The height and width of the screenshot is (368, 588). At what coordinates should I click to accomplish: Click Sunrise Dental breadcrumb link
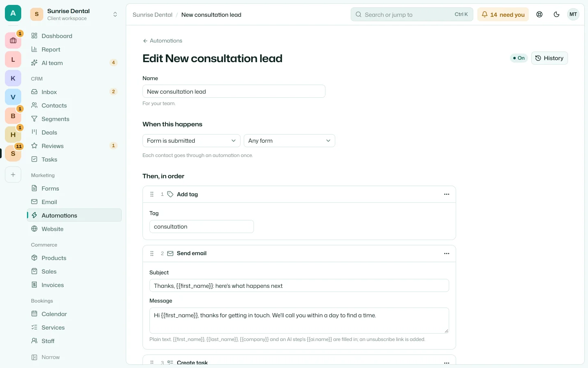click(x=152, y=15)
